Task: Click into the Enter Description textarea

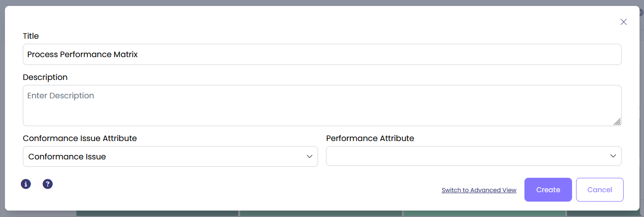Action: 322,105
